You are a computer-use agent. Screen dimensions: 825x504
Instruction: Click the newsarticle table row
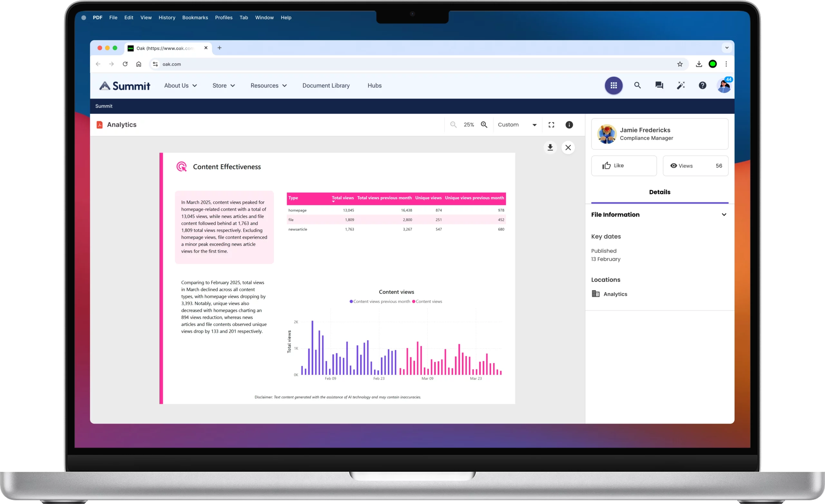click(396, 229)
